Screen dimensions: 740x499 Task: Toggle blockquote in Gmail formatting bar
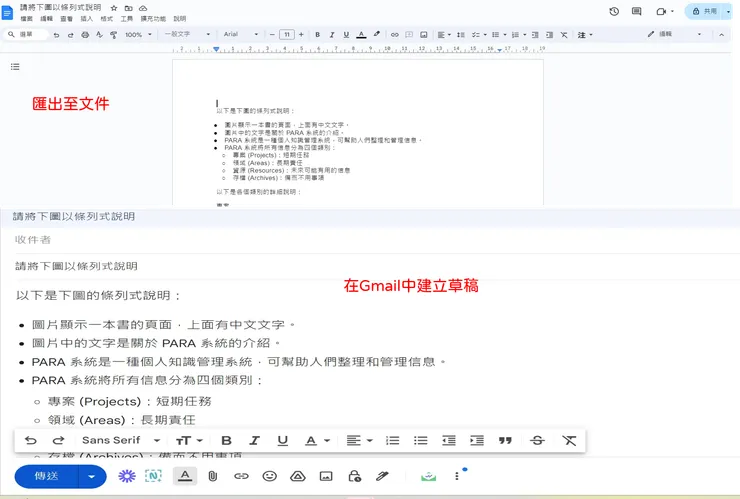[505, 440]
